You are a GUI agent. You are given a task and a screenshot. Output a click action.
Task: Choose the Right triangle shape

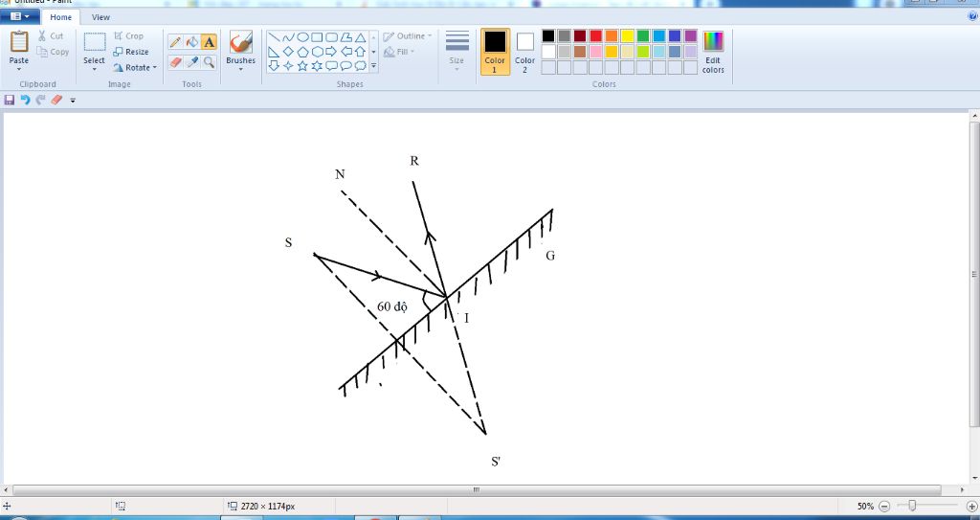pos(274,52)
